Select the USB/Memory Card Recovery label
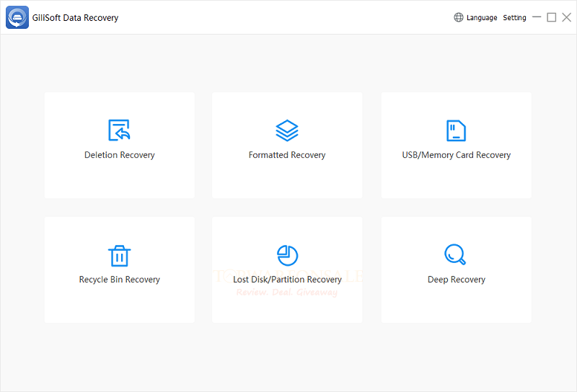 click(457, 155)
